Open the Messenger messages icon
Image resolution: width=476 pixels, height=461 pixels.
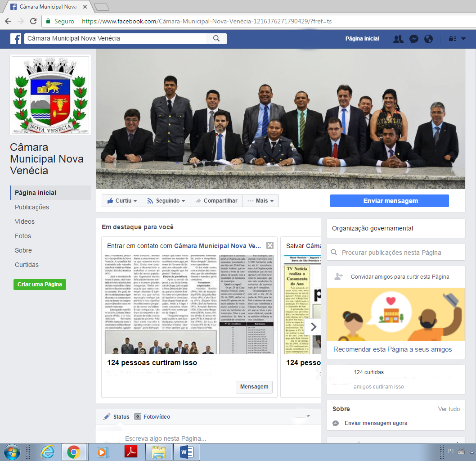[x=413, y=39]
